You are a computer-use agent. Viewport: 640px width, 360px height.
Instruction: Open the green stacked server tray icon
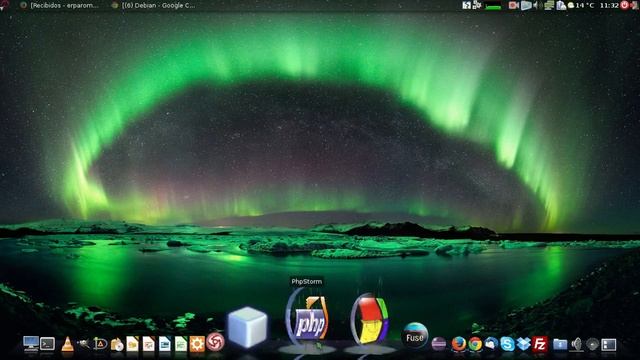click(549, 5)
